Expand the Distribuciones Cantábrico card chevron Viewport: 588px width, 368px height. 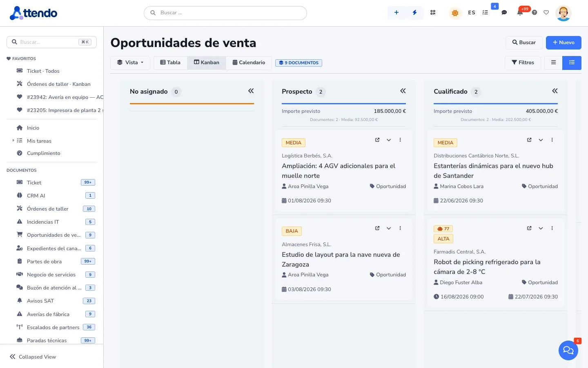[541, 140]
